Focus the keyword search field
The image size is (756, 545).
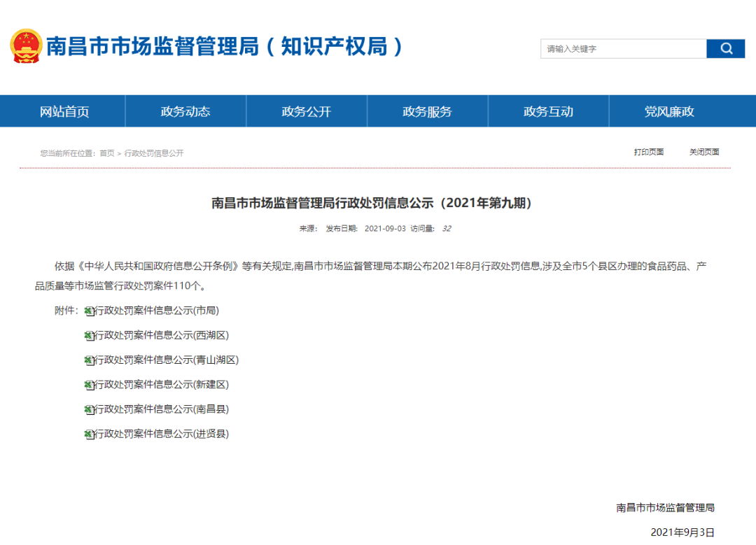[x=624, y=49]
